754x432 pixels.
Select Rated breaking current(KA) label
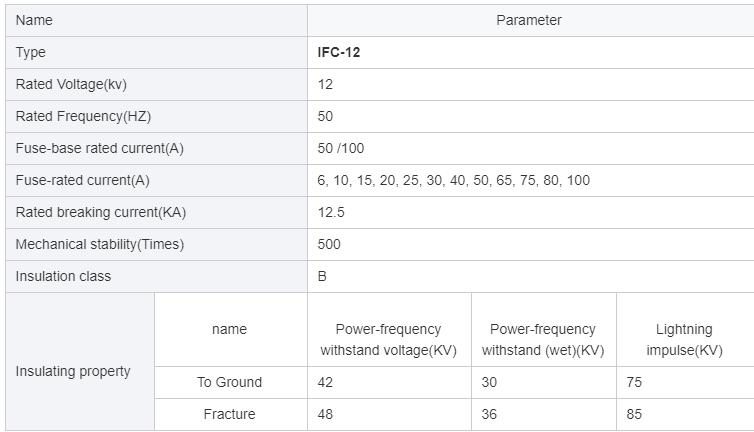click(101, 212)
